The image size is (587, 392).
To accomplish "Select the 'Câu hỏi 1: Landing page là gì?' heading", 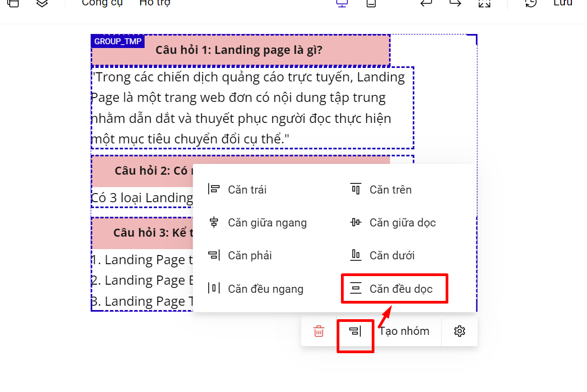I will [x=238, y=50].
